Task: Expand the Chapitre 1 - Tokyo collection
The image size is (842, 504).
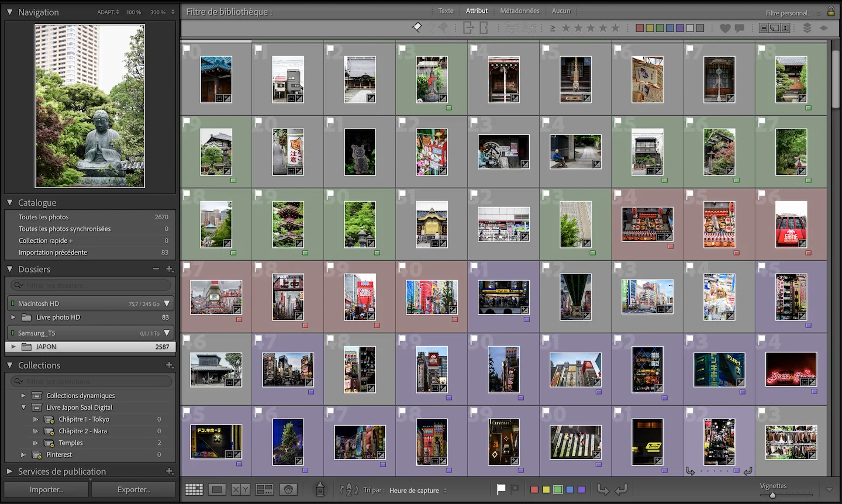Action: pos(35,419)
